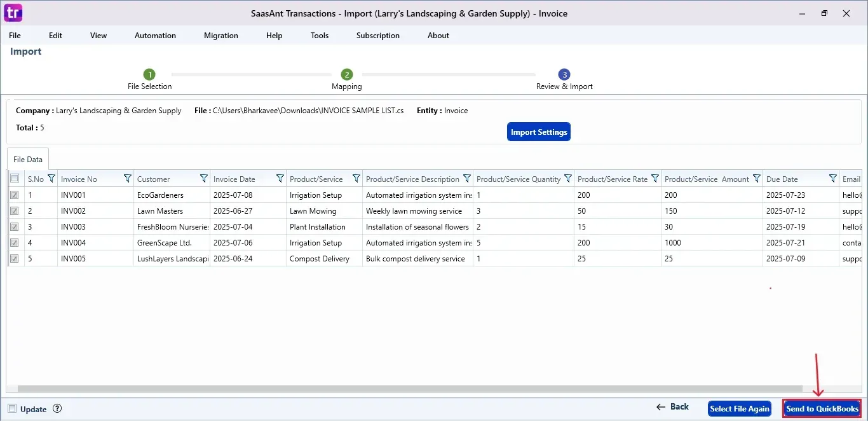Go to step 2 Mapping
Viewport: 868px width, 421px height.
tap(346, 74)
